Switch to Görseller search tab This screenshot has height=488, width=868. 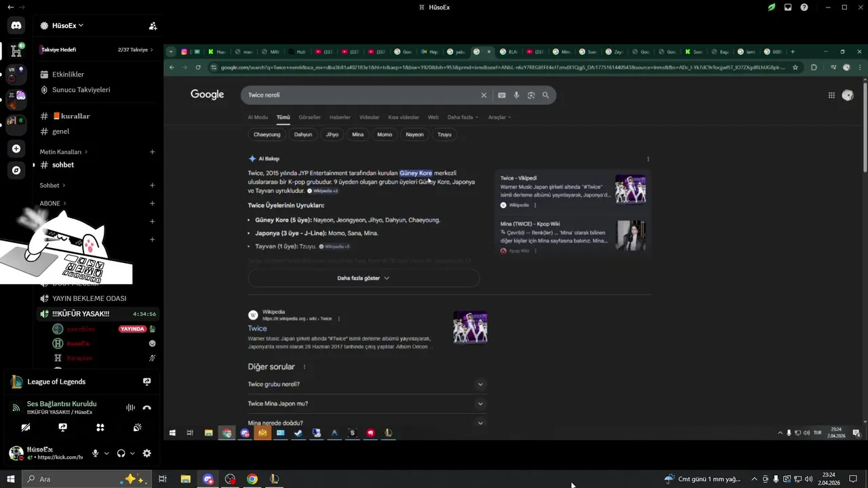(x=309, y=117)
